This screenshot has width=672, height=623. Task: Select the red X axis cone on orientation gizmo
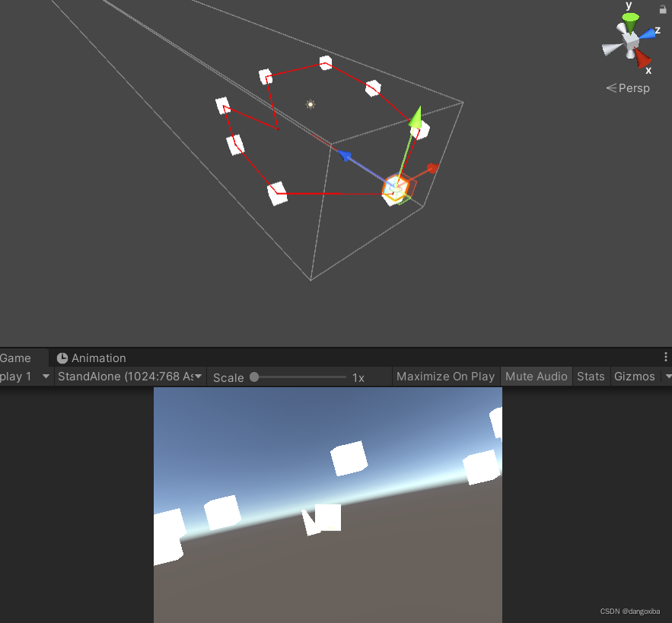pyautogui.click(x=643, y=59)
